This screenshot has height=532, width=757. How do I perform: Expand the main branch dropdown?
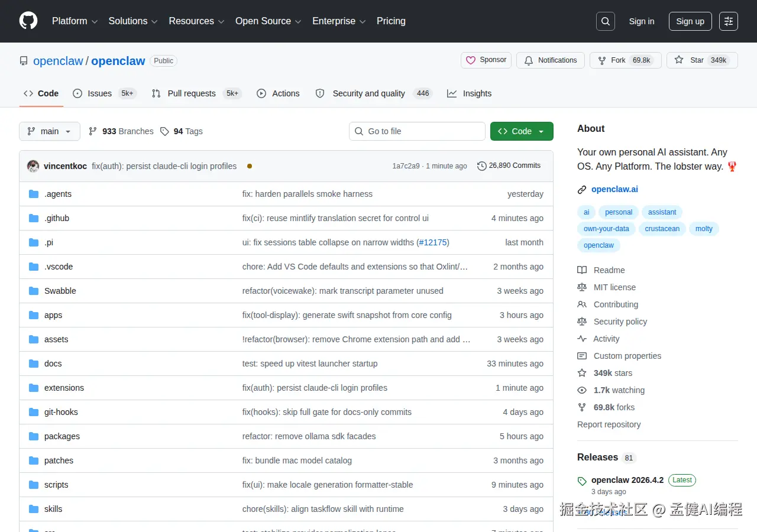coord(49,131)
